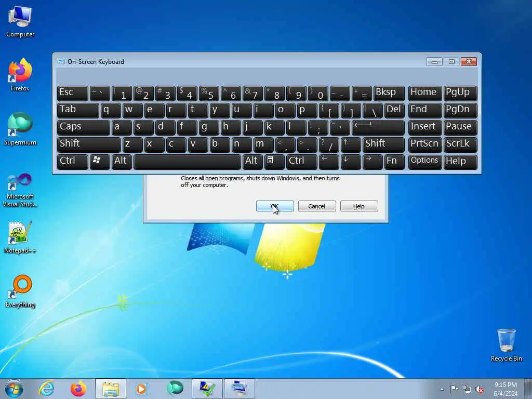532x399 pixels.
Task: Tap the m key
Action: [x=263, y=145]
